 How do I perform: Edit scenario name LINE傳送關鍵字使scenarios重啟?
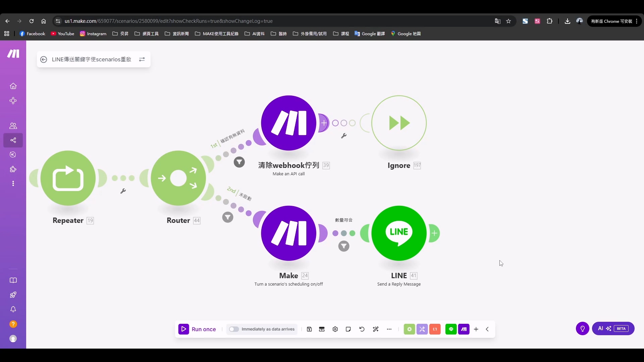[92, 59]
